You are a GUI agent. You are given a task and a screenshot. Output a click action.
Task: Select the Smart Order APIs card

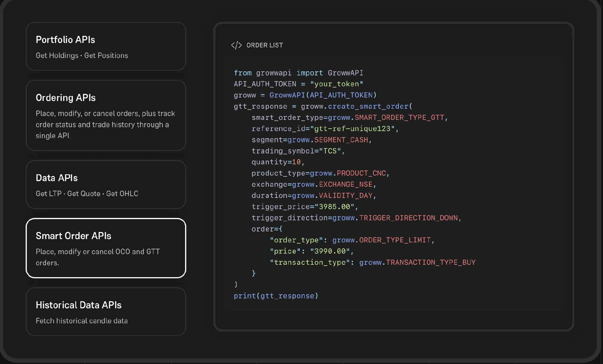click(x=106, y=248)
